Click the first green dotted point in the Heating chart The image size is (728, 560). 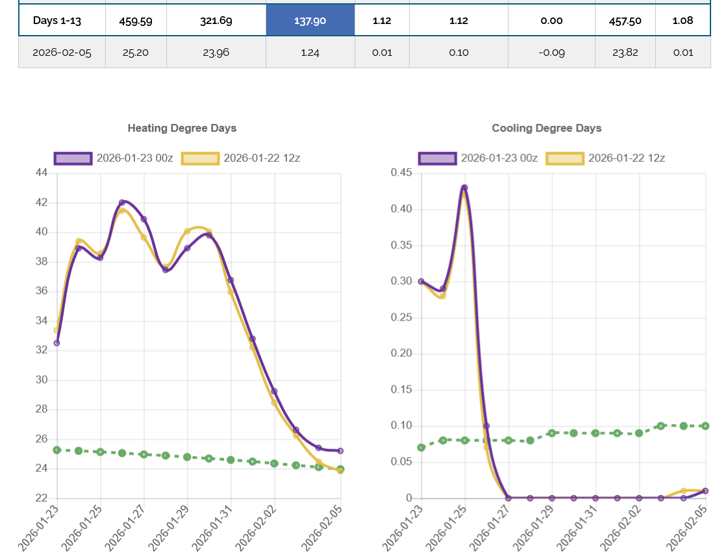click(57, 450)
